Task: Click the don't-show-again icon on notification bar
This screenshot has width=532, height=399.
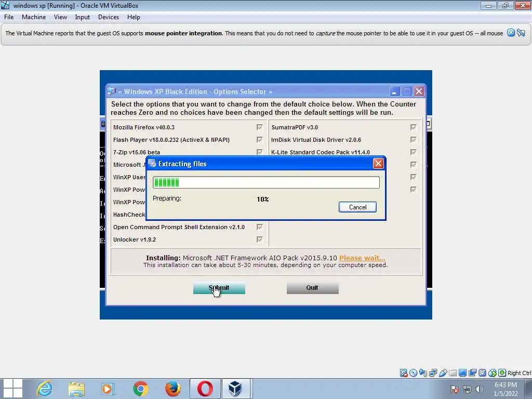Action: pyautogui.click(x=521, y=33)
